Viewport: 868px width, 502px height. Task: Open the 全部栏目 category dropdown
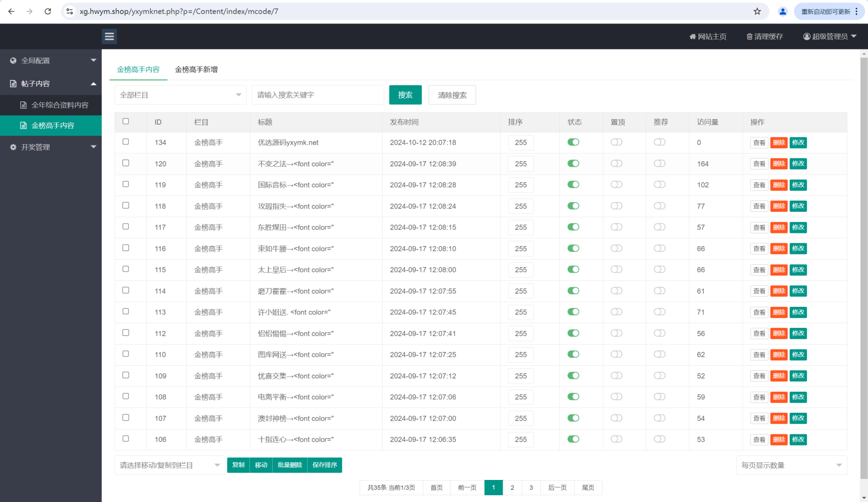(x=180, y=95)
